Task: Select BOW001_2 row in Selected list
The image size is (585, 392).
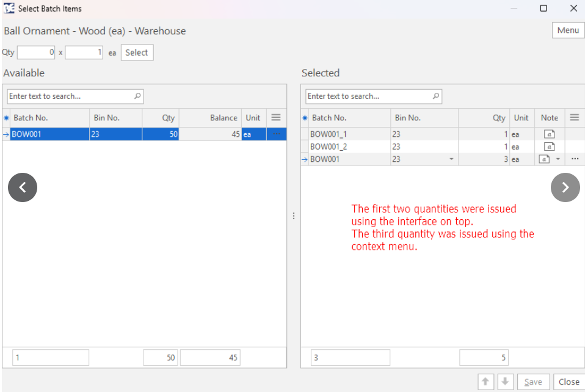Action: tap(443, 147)
